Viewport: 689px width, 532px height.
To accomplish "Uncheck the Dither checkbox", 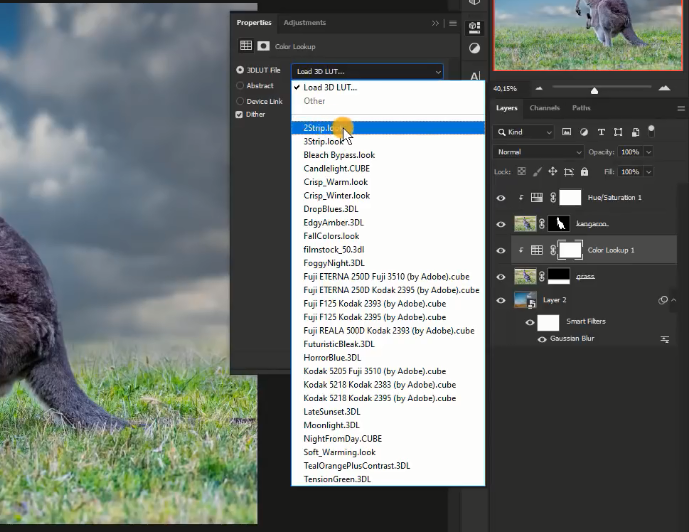I will pyautogui.click(x=239, y=115).
